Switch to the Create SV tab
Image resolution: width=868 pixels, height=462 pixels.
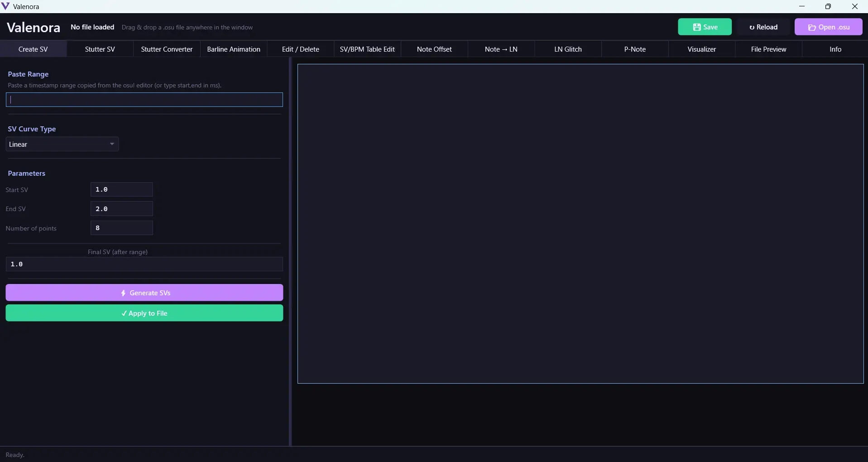coord(33,49)
